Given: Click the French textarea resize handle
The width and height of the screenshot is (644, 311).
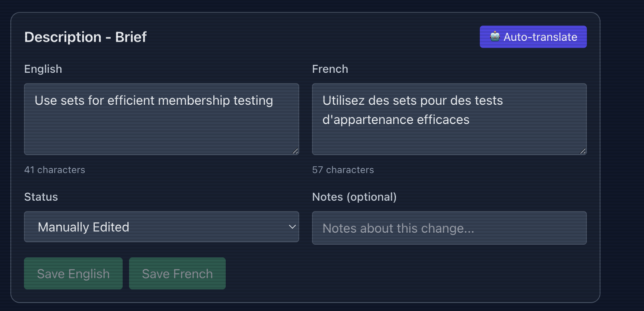Looking at the screenshot, I should point(583,151).
